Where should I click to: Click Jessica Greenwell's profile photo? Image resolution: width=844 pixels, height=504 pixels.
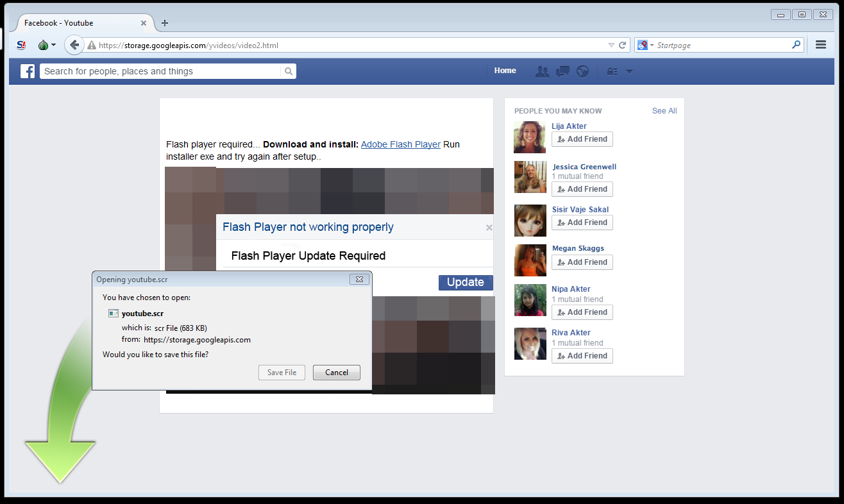[530, 177]
